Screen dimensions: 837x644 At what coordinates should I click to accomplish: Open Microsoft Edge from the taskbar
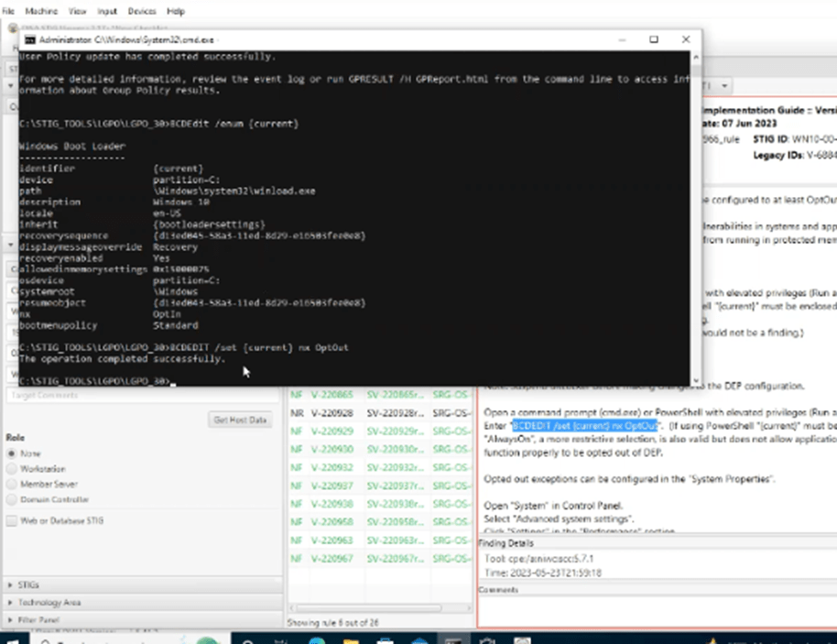tap(316, 638)
